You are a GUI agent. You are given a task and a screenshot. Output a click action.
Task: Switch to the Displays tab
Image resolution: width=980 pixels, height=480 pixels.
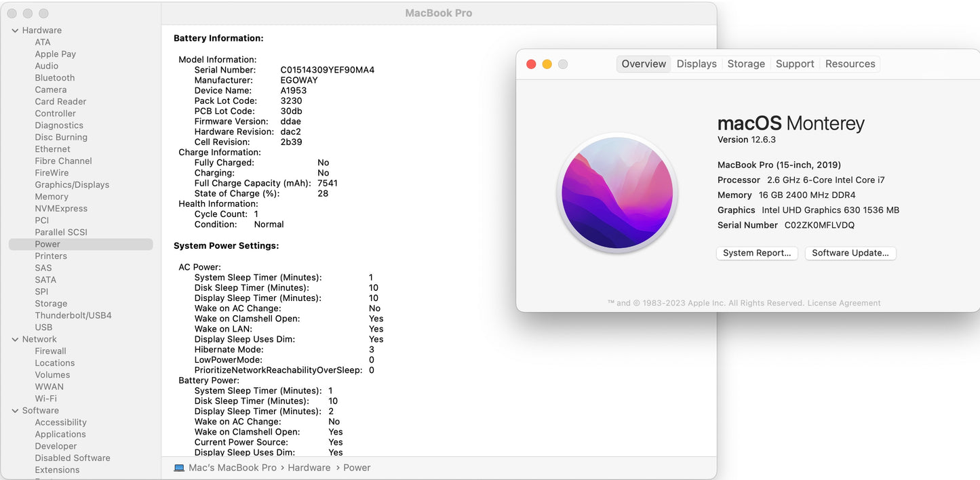pyautogui.click(x=697, y=64)
